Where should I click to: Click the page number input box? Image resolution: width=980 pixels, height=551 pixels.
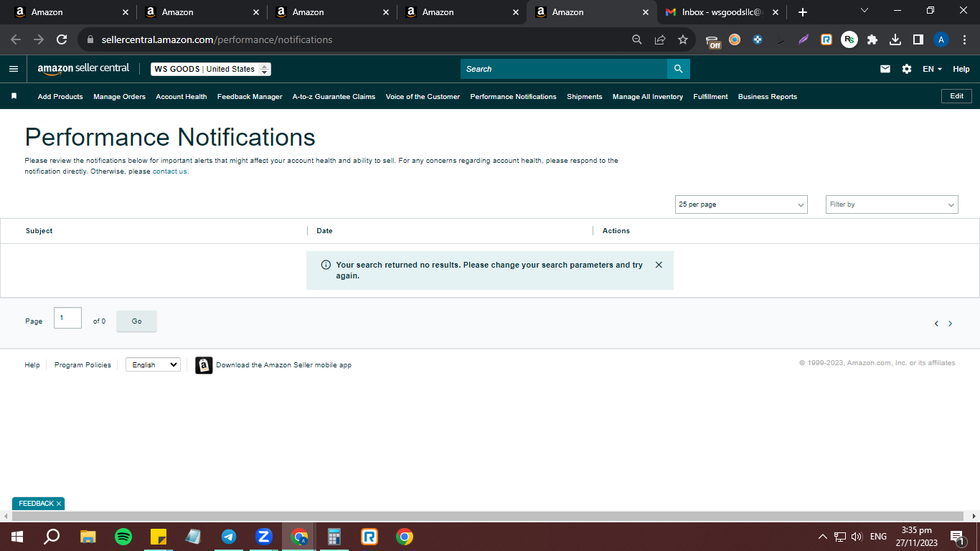coord(67,318)
